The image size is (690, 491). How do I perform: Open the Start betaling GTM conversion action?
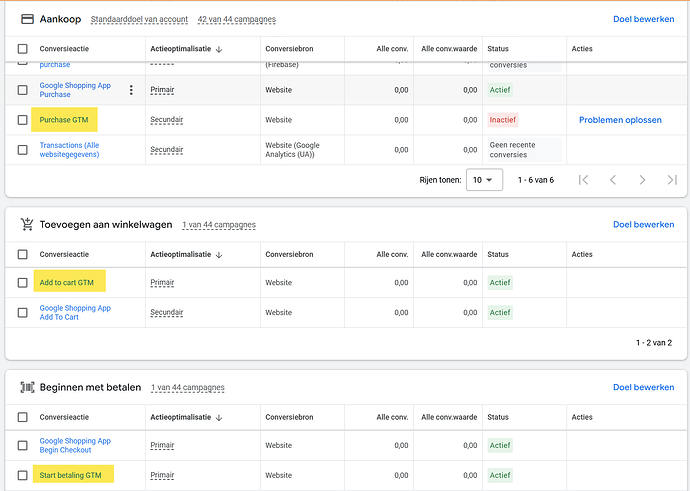tap(70, 475)
